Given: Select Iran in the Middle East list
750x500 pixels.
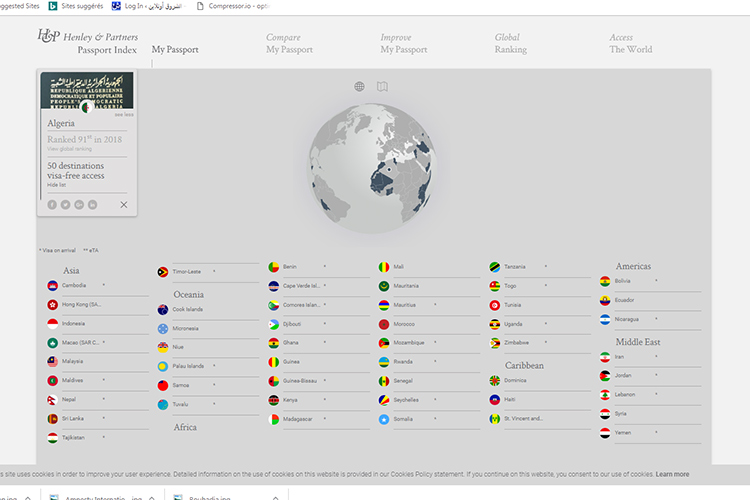Looking at the screenshot, I should (x=619, y=357).
